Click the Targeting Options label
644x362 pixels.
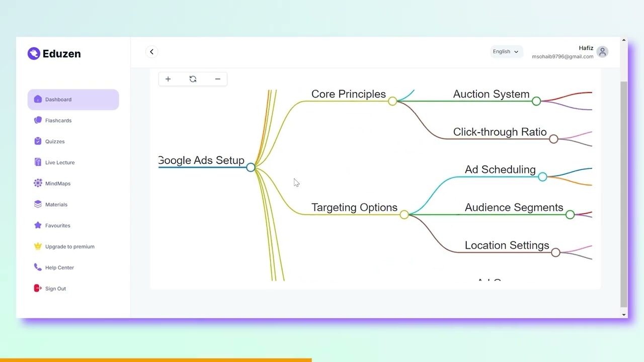click(354, 207)
